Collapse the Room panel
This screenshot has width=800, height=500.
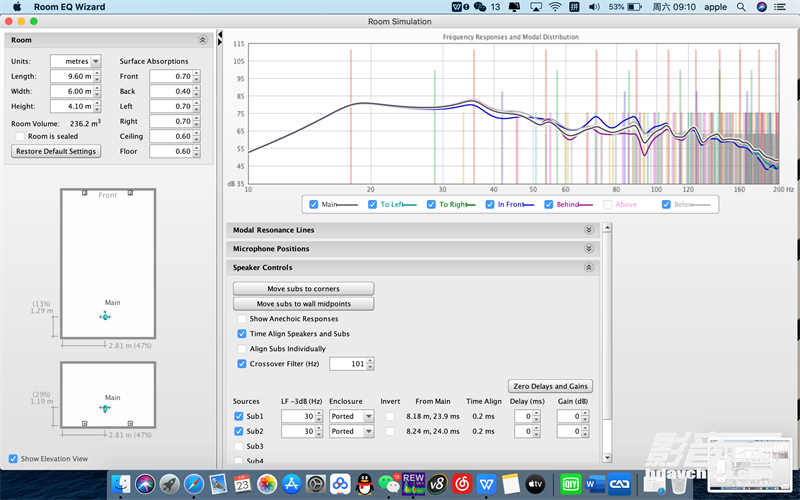(x=203, y=40)
